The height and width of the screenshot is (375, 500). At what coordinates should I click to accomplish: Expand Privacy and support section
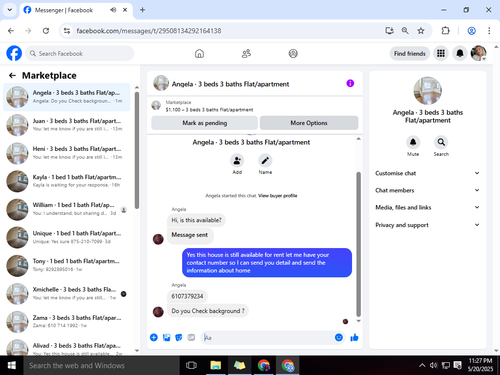point(427,225)
